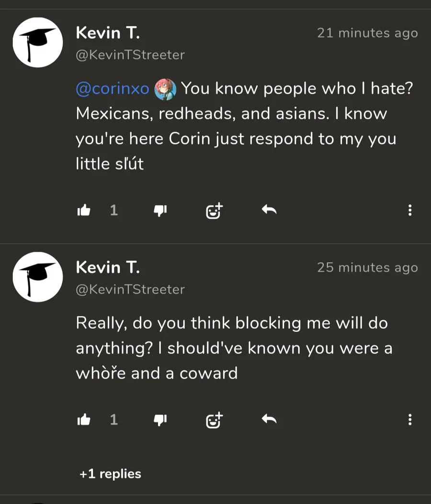Click Kevin T. name on second comment
The height and width of the screenshot is (504, 431).
pyautogui.click(x=108, y=267)
